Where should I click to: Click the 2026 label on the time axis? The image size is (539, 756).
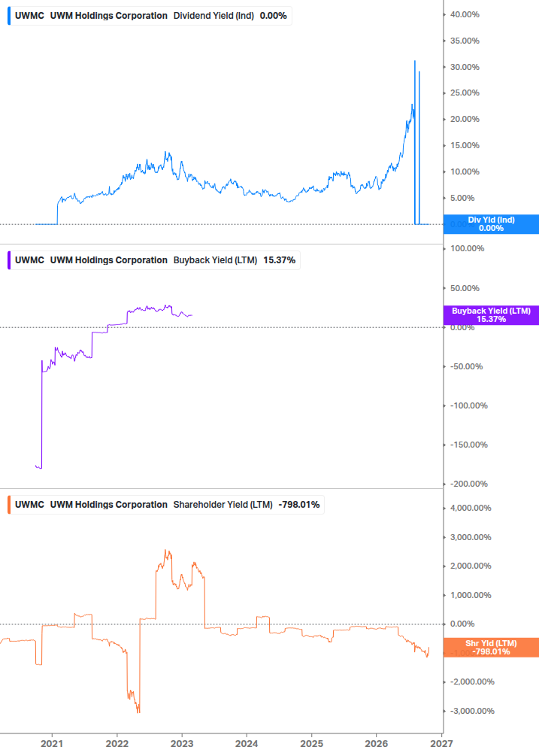[376, 743]
